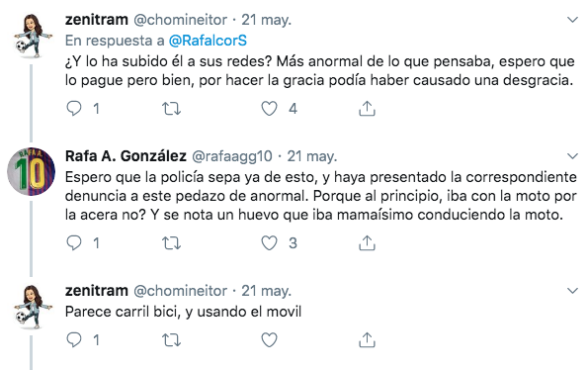Retweet the 'Parece carril bici' tweet

(171, 340)
